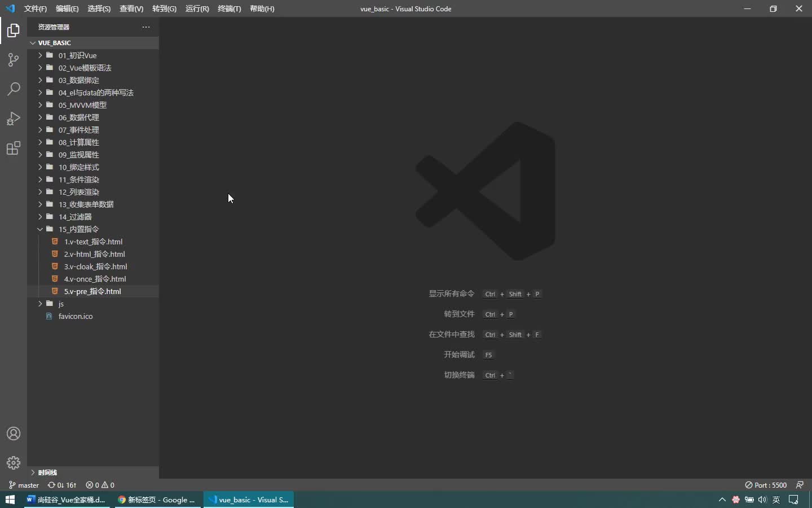The width and height of the screenshot is (812, 508).
Task: Click the VS Code taskbar item
Action: [249, 500]
